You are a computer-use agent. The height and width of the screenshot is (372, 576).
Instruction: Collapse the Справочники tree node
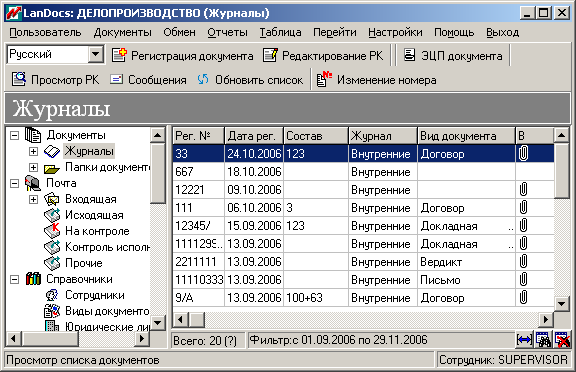(14, 279)
